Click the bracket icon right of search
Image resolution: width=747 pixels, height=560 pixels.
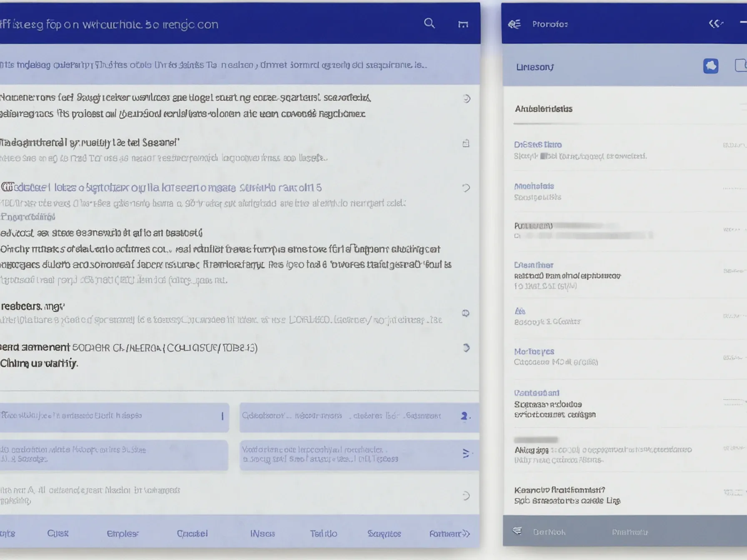463,24
